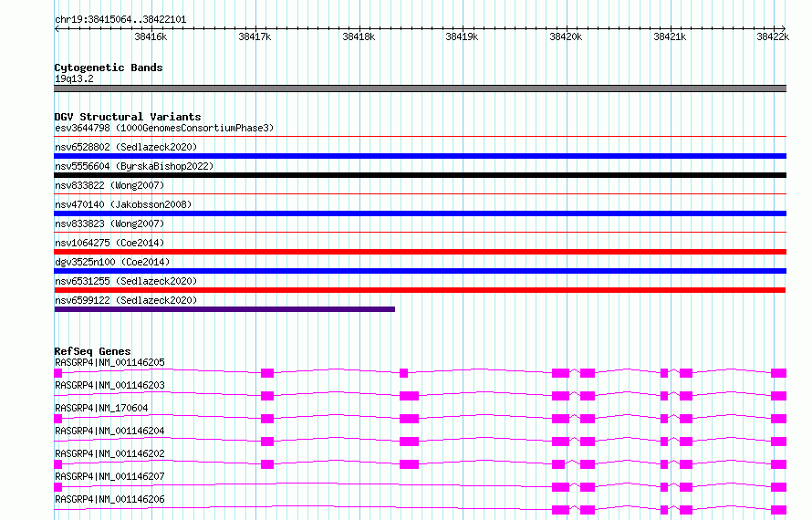The width and height of the screenshot is (812, 520).
Task: Click the wide exon near 38418k on NM_001146204
Action: tap(409, 442)
